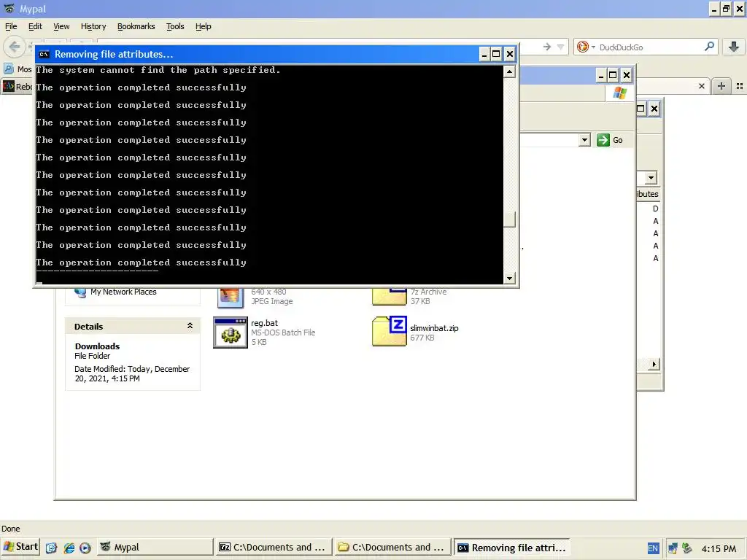Click the DuckDuckGo engine logo icon

point(583,47)
